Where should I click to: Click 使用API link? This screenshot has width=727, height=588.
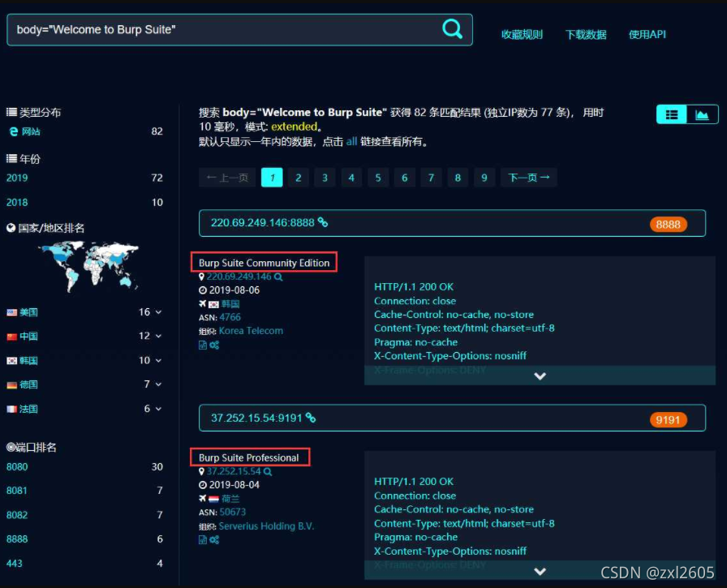pyautogui.click(x=647, y=34)
